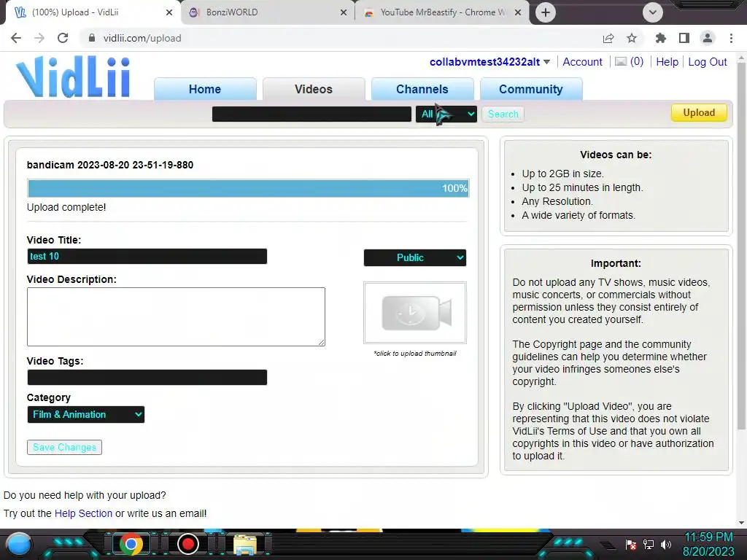Click the Search button

(503, 114)
